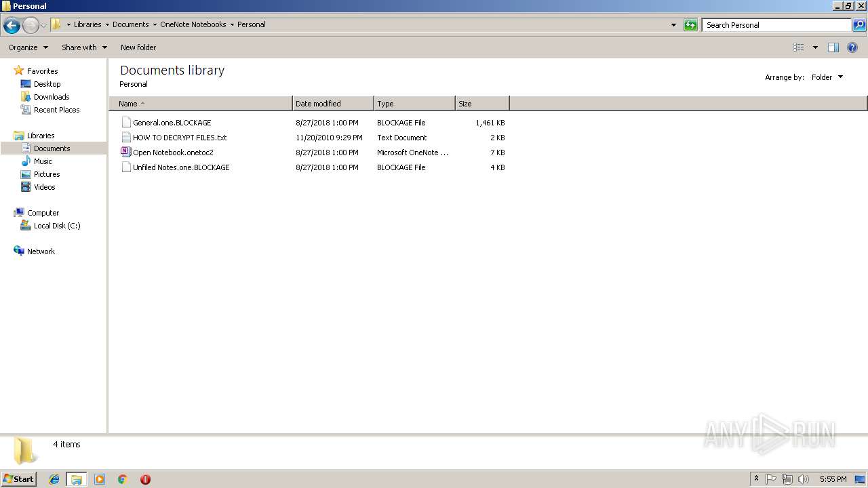Open Windows Media Player from taskbar
Screen dimensions: 868x488
(x=100, y=479)
